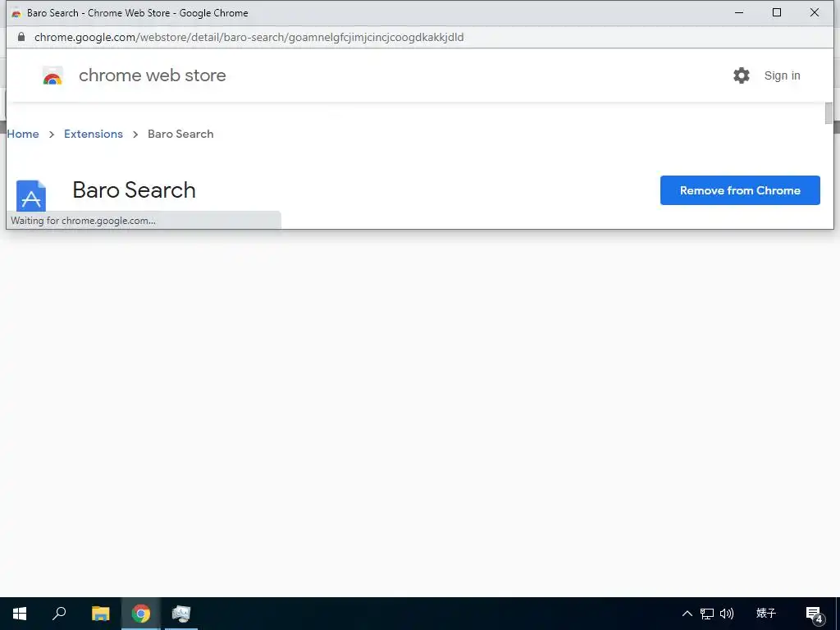Click the Baro Search extension icon

31,195
